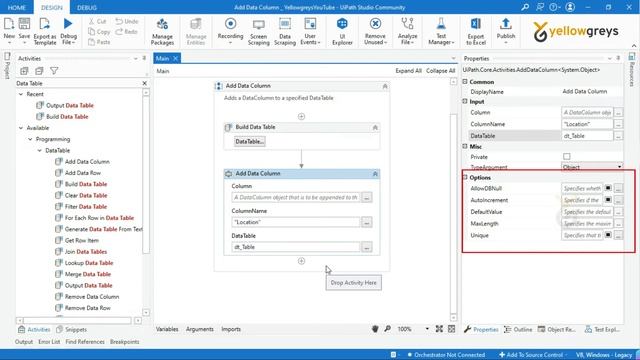The image size is (640, 360).
Task: Open the Imports panel
Action: click(231, 329)
